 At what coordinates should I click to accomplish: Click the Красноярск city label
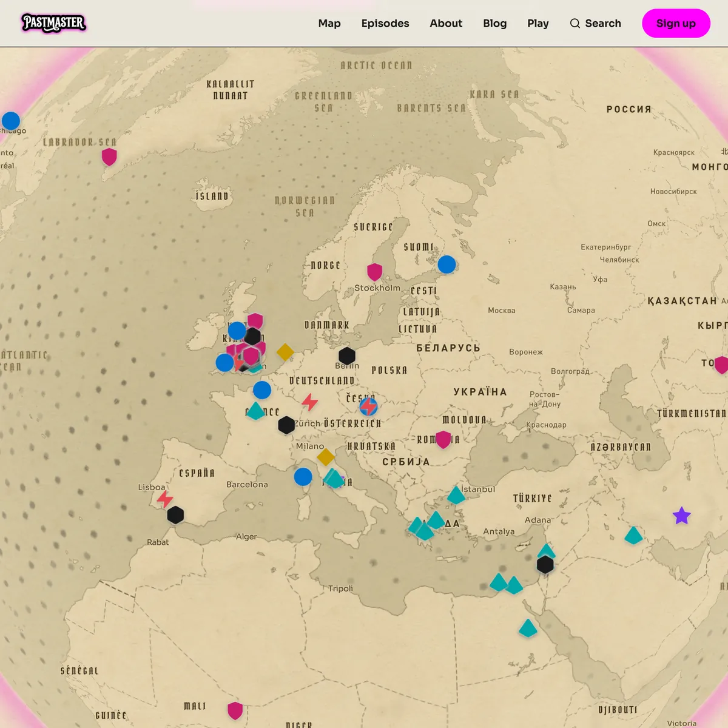[x=674, y=153]
